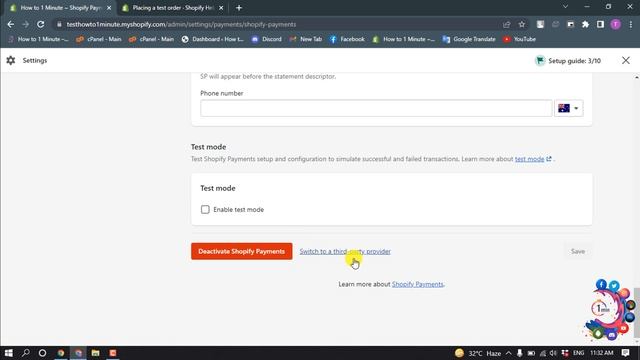Open a new browser tab
Viewport: 640px width, 360px height.
239,8
